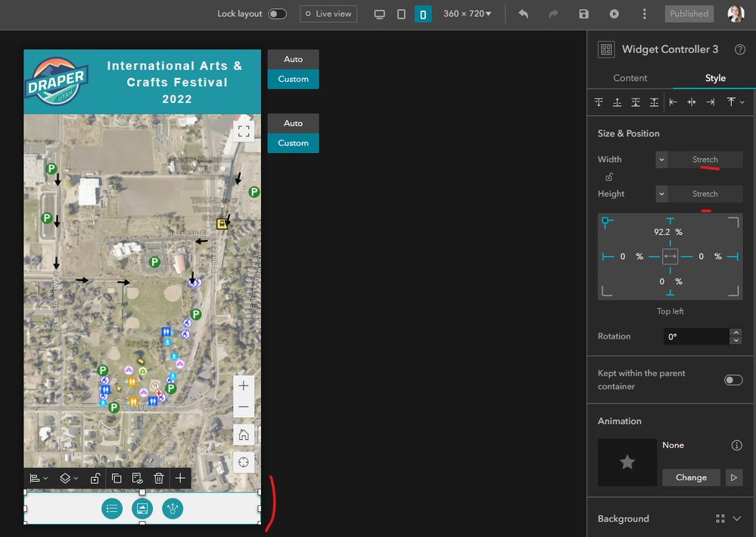Select the bottom-right anchor corner
This screenshot has height=537, width=756.
pyautogui.click(x=733, y=291)
